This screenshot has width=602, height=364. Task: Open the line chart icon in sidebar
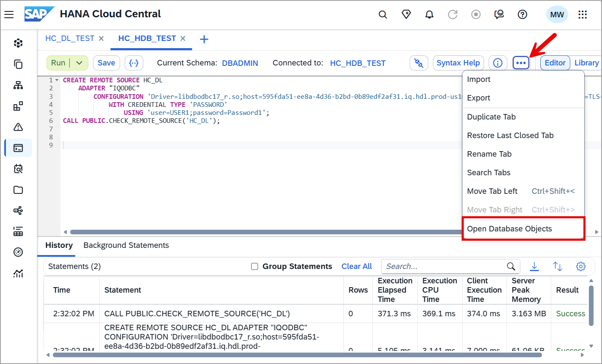[x=18, y=274]
